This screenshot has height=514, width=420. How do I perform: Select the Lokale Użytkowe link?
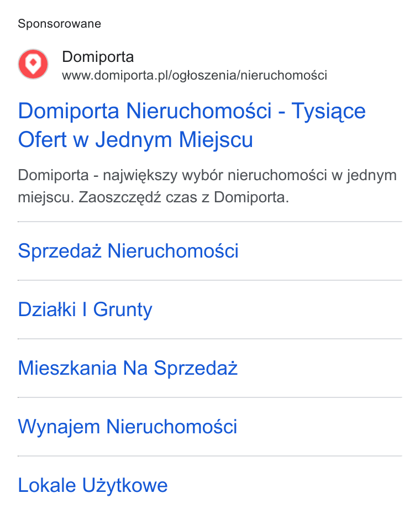[93, 485]
